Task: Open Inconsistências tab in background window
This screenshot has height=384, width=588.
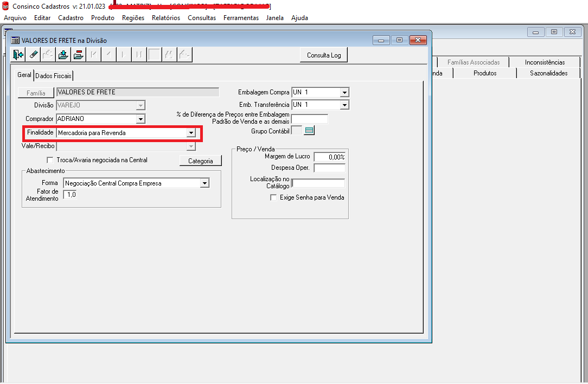Action: point(545,62)
